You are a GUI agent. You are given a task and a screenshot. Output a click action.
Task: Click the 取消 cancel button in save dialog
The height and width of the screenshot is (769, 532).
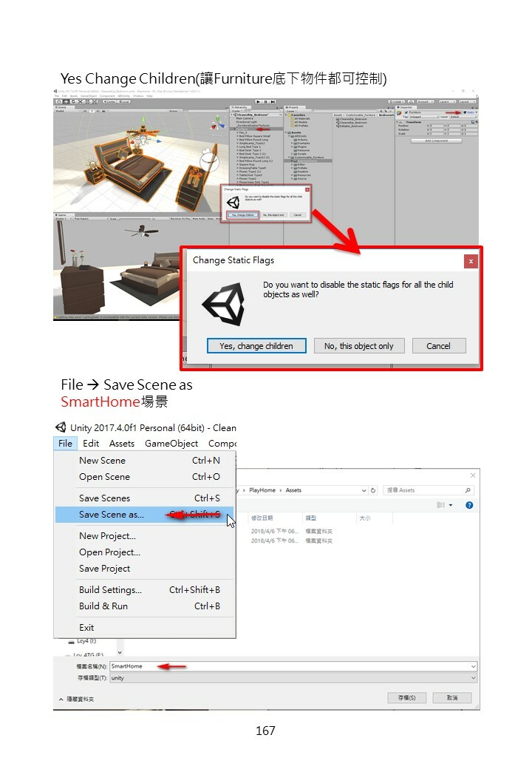tap(452, 697)
